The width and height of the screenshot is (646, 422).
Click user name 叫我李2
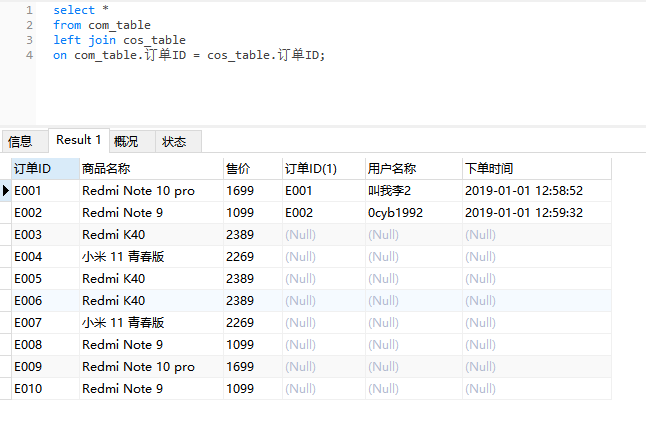[414, 191]
